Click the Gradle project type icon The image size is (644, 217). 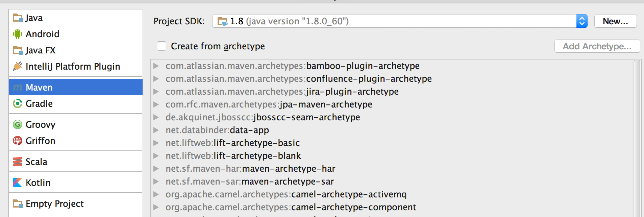(x=18, y=103)
